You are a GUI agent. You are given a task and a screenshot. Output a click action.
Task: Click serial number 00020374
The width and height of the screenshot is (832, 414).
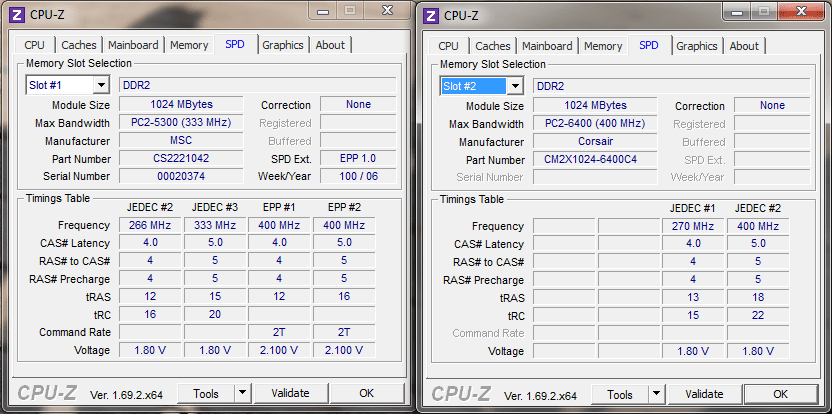[181, 176]
